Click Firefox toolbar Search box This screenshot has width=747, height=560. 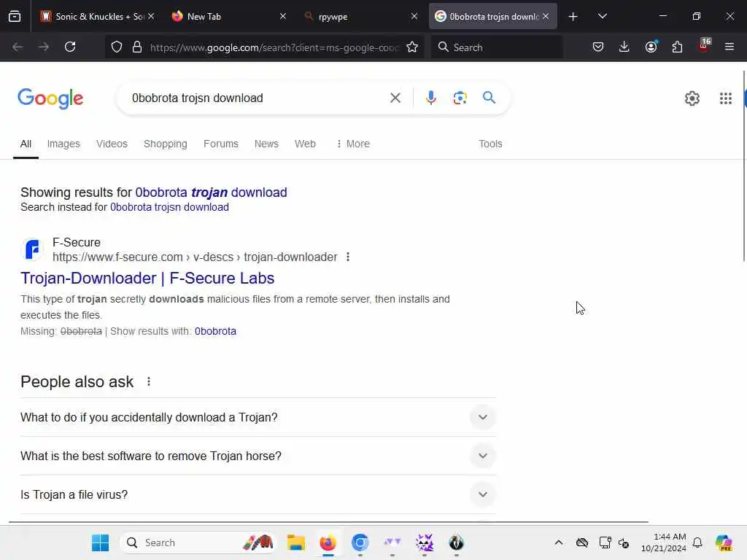[497, 47]
